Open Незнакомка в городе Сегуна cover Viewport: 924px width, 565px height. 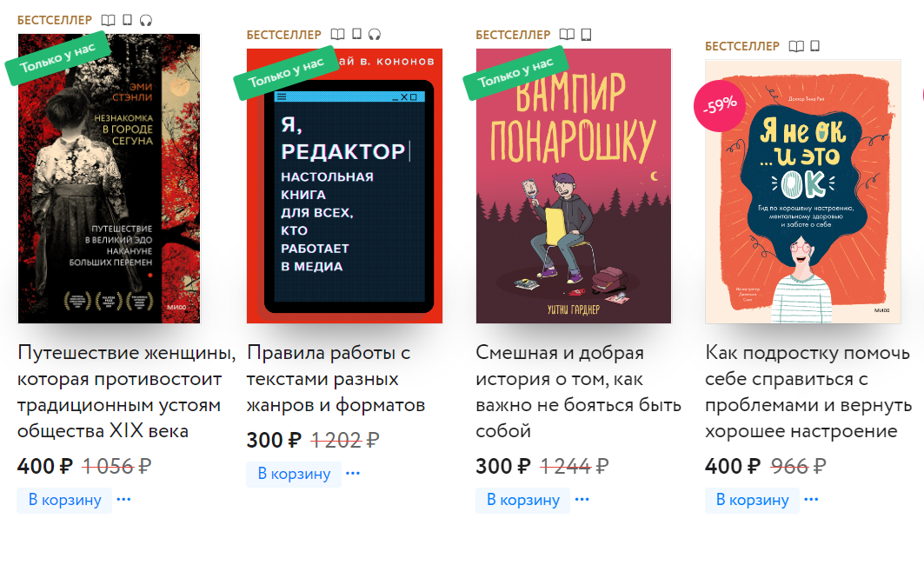(109, 178)
